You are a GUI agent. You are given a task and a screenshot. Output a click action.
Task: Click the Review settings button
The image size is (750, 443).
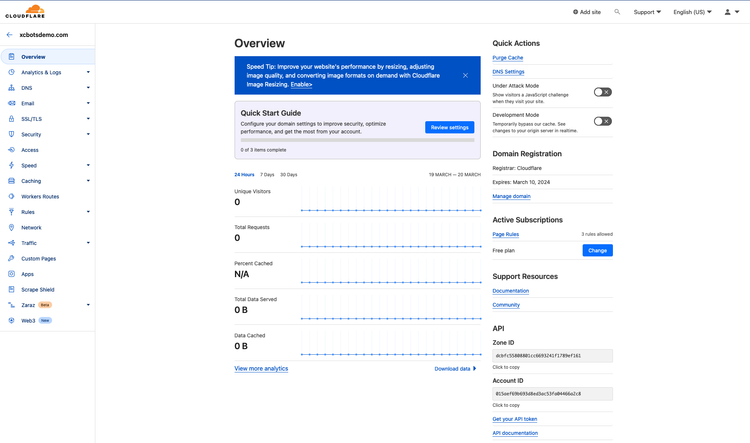pos(449,127)
